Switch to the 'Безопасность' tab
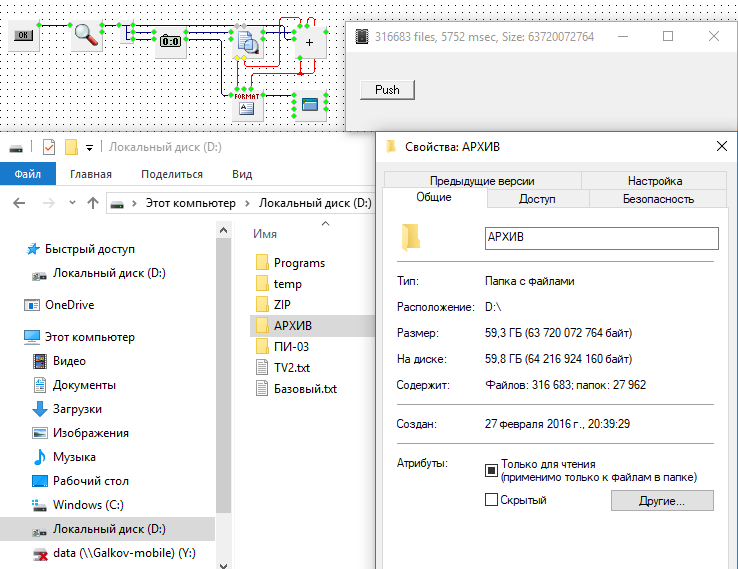 point(657,199)
